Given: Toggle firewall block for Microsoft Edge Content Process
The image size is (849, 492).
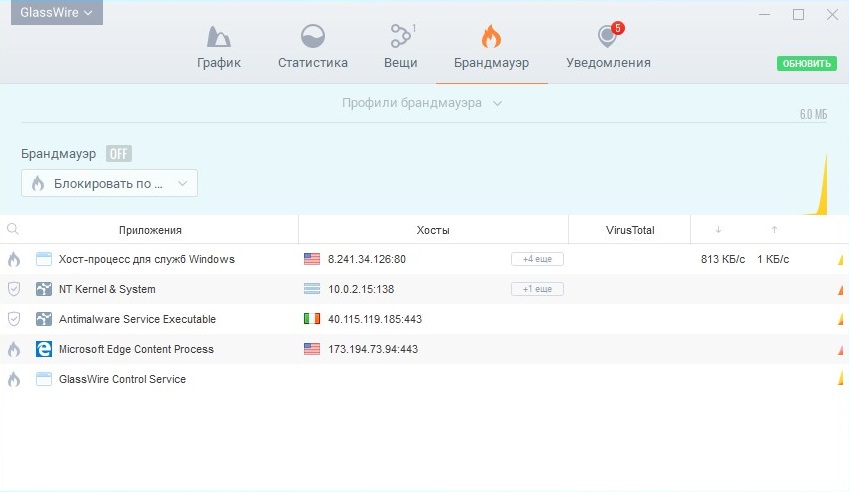Looking at the screenshot, I should [x=14, y=349].
